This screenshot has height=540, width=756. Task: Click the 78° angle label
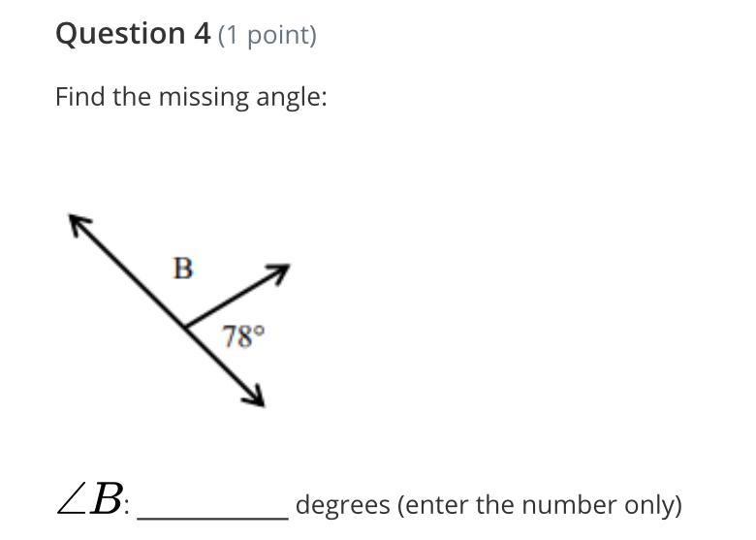[243, 336]
